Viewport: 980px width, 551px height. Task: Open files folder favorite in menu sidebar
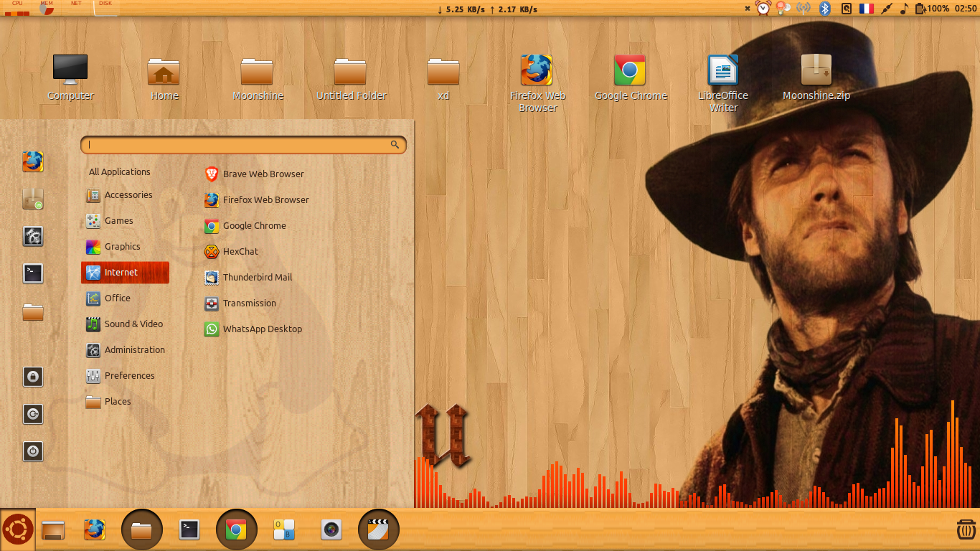pos(33,312)
